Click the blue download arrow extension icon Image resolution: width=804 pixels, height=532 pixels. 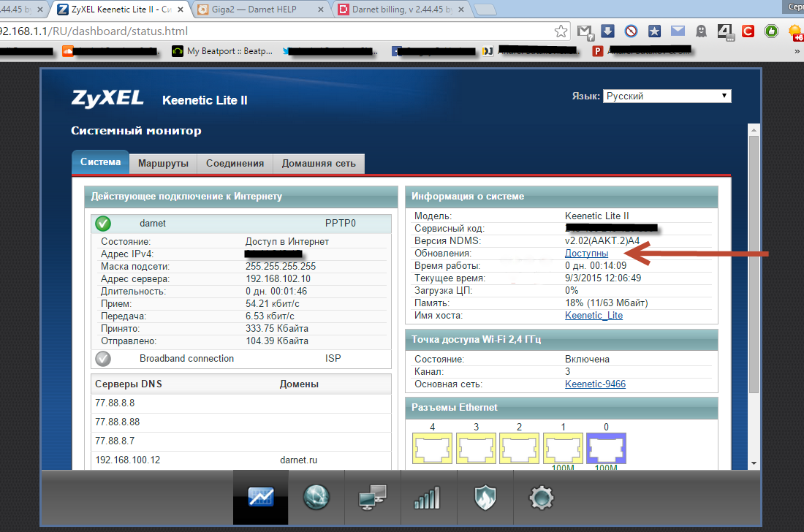(x=607, y=31)
